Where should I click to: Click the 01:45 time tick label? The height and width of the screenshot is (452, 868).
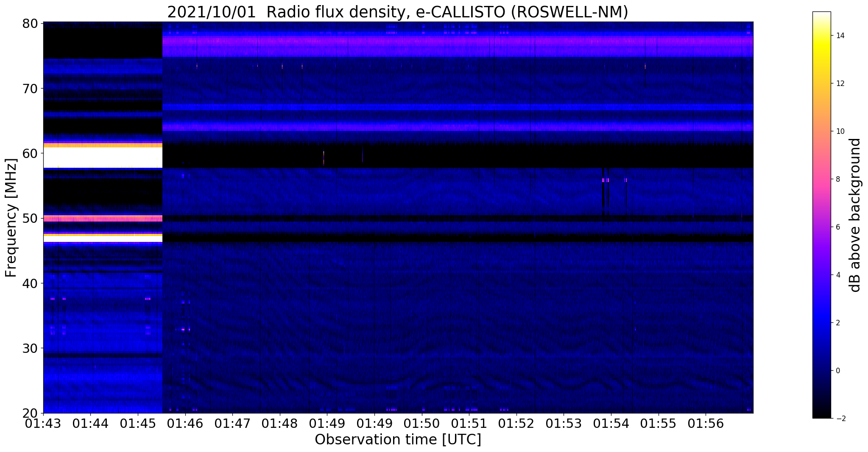[138, 424]
